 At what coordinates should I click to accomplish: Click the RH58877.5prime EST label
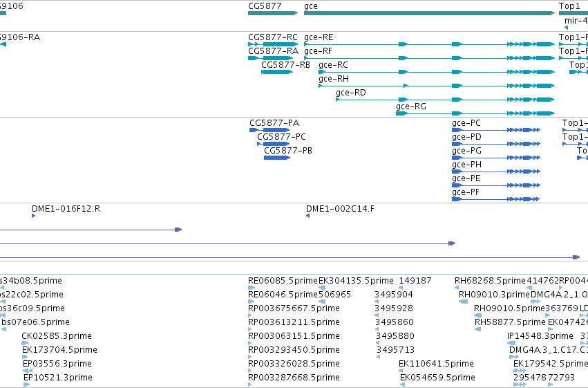pyautogui.click(x=510, y=322)
